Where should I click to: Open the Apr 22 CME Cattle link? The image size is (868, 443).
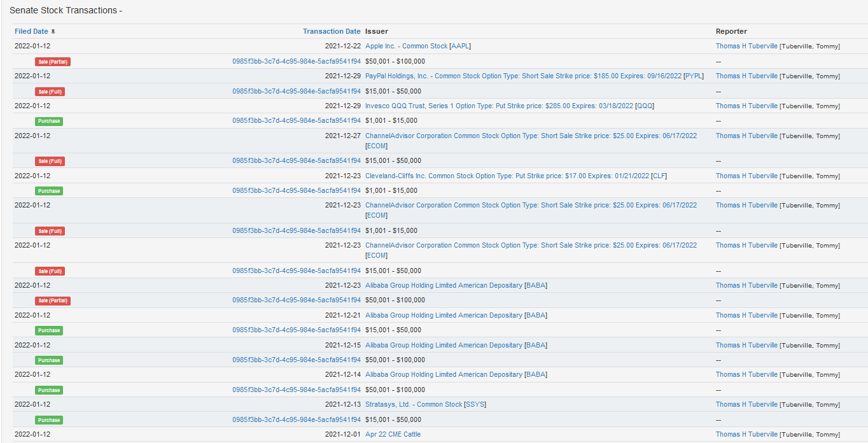pos(393,434)
